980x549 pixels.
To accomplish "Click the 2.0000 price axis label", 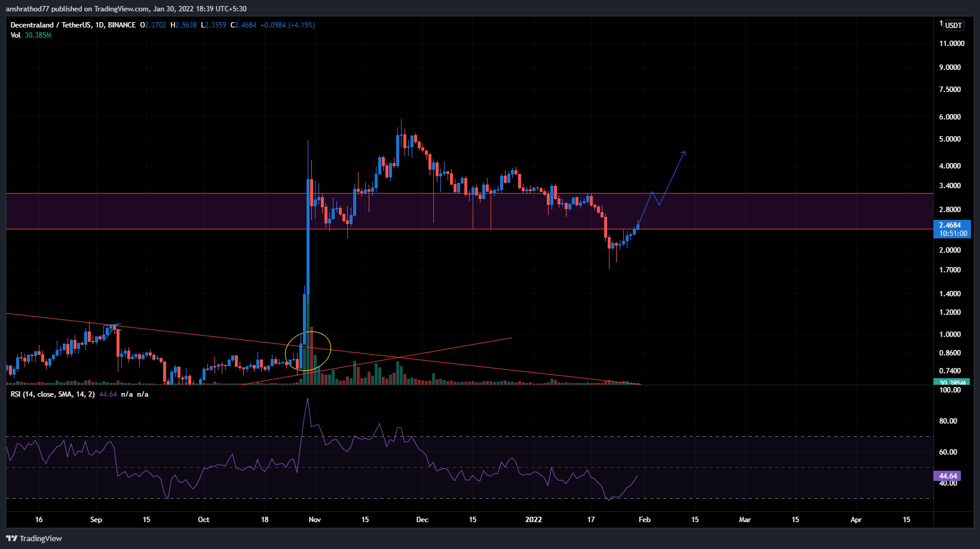I will click(x=950, y=250).
